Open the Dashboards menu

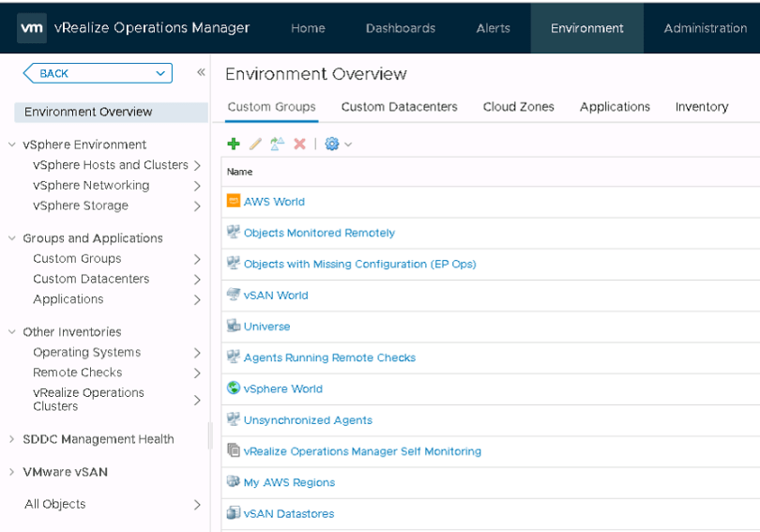click(401, 28)
